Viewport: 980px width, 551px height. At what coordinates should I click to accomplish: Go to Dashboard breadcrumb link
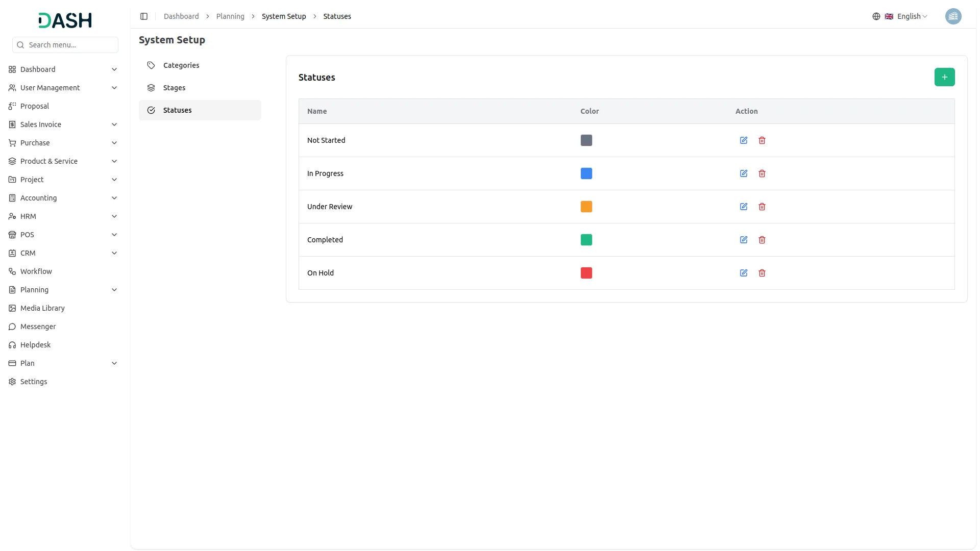[x=181, y=16]
